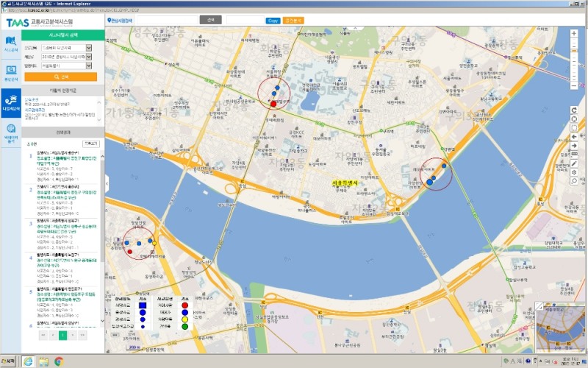This screenshot has width=588, height=368.
Task: Open the first sidebar accident analysis icon
Action: click(10, 44)
